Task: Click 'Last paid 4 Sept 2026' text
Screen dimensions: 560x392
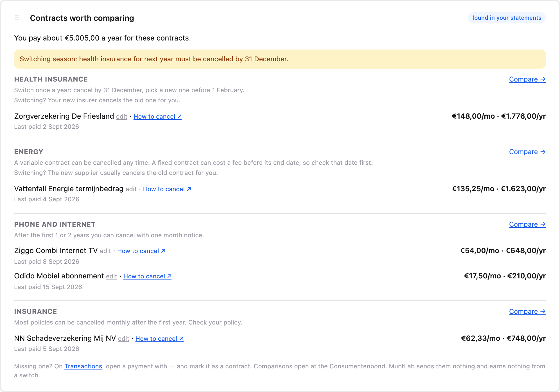Action: tap(47, 199)
